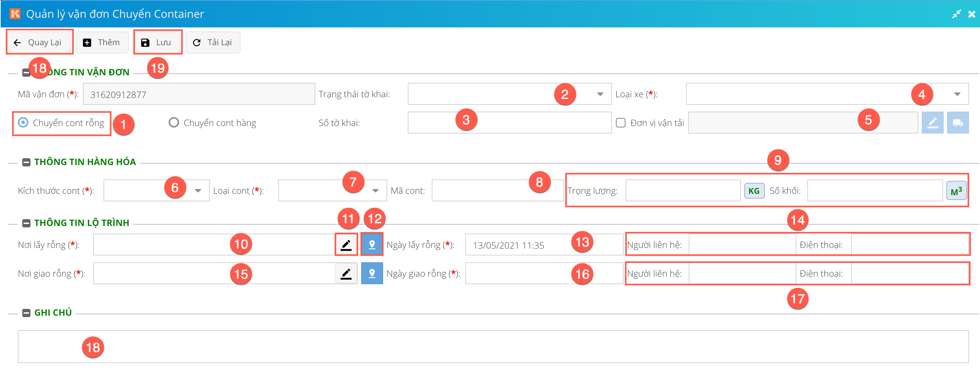This screenshot has height=389, width=980.
Task: Select the Chuyển cont hàng radio option
Action: tap(174, 123)
